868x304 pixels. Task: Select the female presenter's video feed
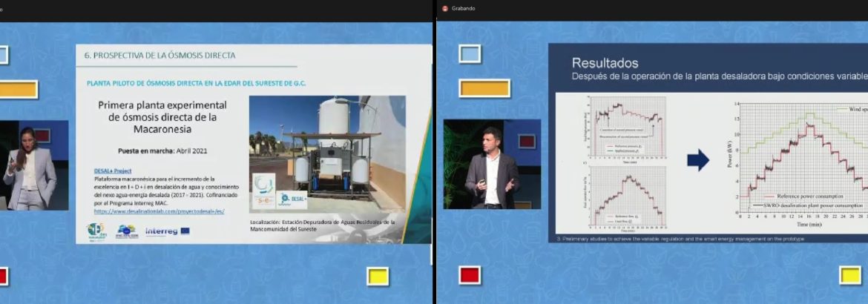click(x=34, y=165)
